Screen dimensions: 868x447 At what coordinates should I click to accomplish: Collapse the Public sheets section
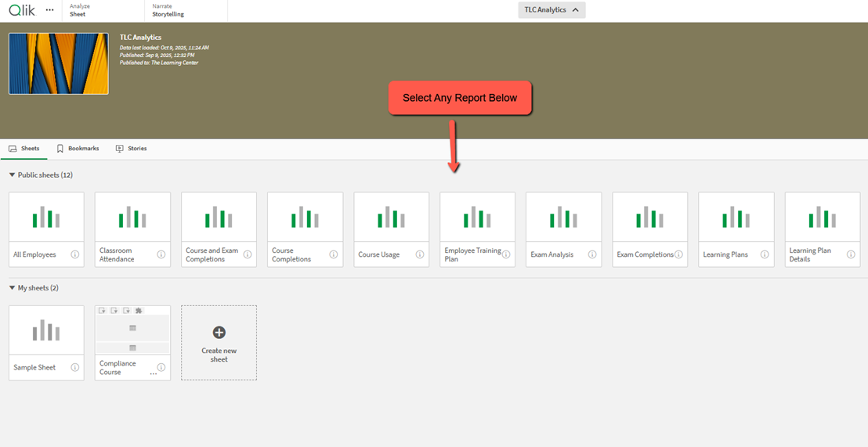point(12,175)
